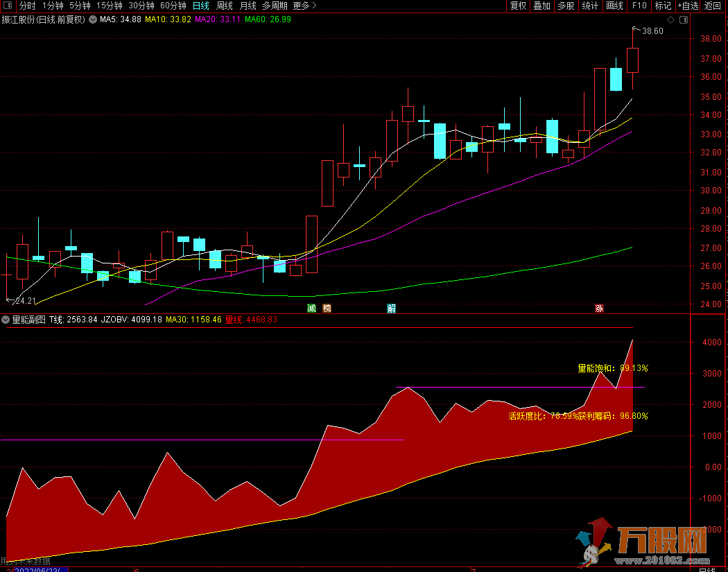728x572 pixels.
Task: Click the panel layout icon before 分时
Action: click(x=8, y=6)
